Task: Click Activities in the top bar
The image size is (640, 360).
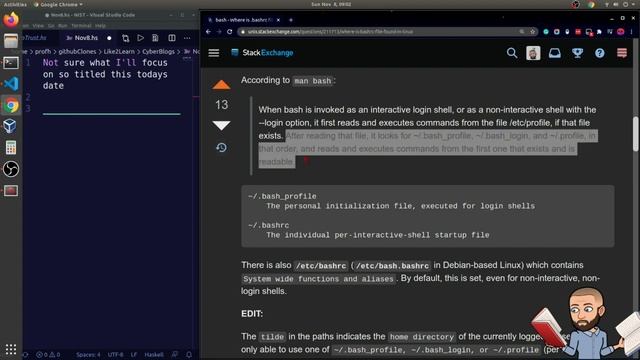Action: (15, 4)
